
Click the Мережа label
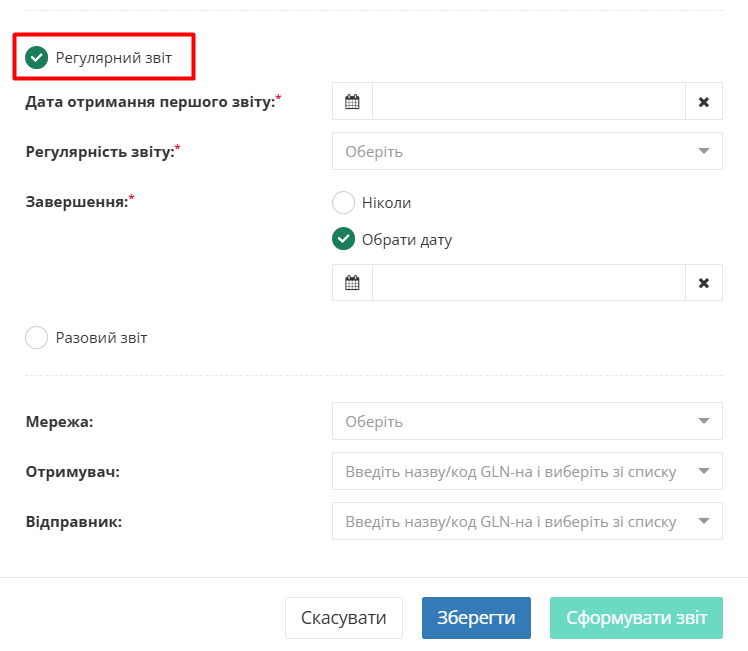60,422
